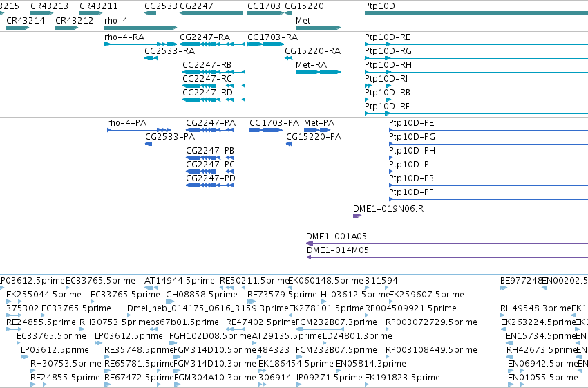The width and height of the screenshot is (588, 388).
Task: Open the EK060148.5prime EST label
Action: 325,280
